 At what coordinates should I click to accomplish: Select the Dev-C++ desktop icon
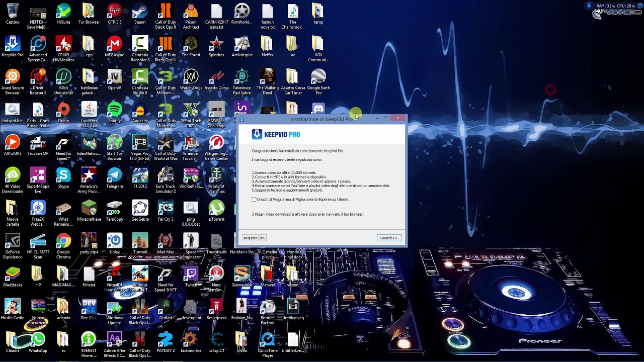tap(89, 307)
